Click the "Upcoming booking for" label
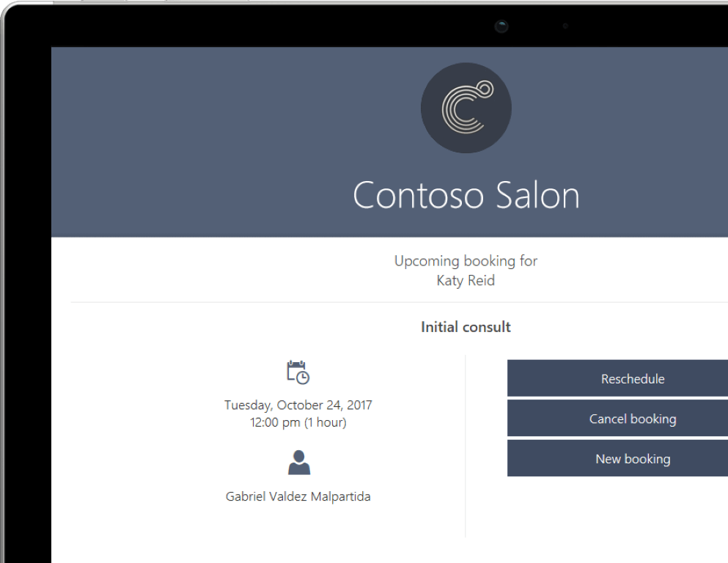This screenshot has height=563, width=728. (466, 261)
